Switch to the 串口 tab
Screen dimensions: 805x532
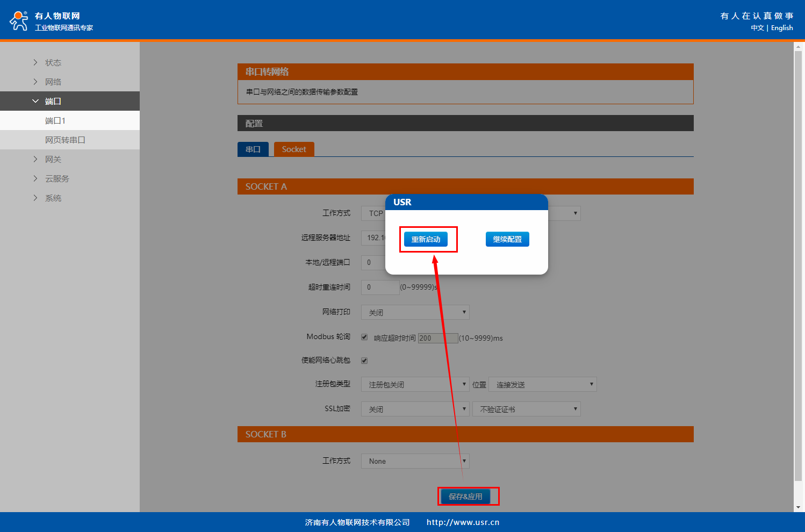[253, 149]
